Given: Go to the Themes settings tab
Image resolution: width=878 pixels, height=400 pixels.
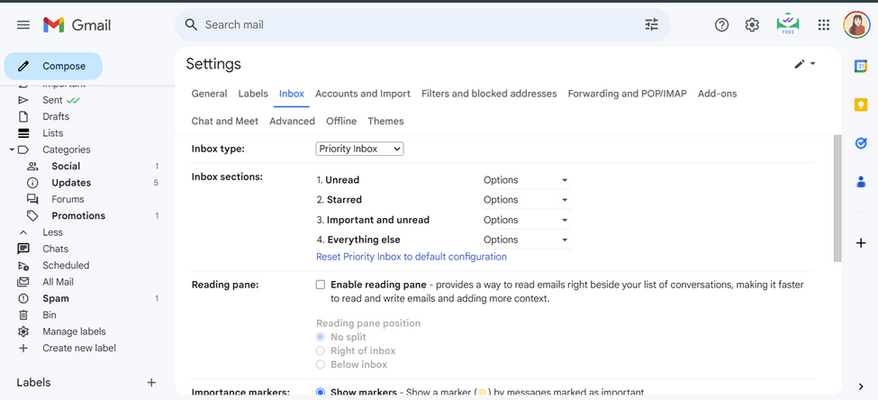Looking at the screenshot, I should [385, 121].
